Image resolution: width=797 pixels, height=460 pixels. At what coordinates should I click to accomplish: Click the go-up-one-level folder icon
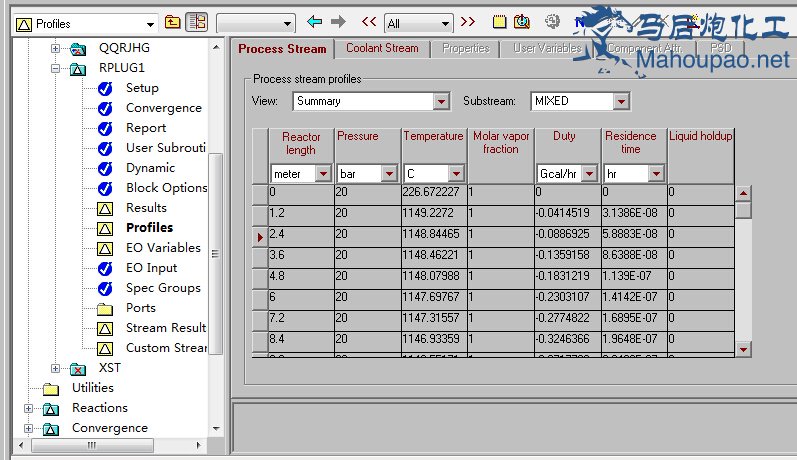[173, 22]
